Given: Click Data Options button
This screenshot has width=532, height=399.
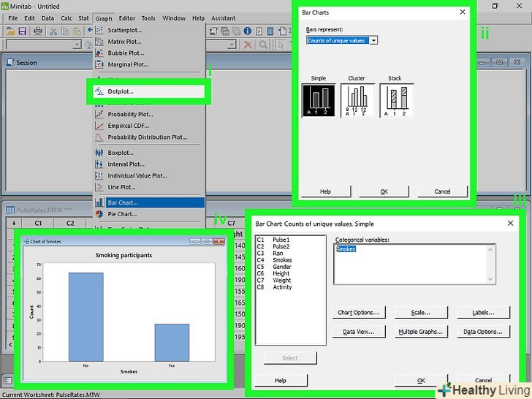Looking at the screenshot, I should (x=483, y=332).
